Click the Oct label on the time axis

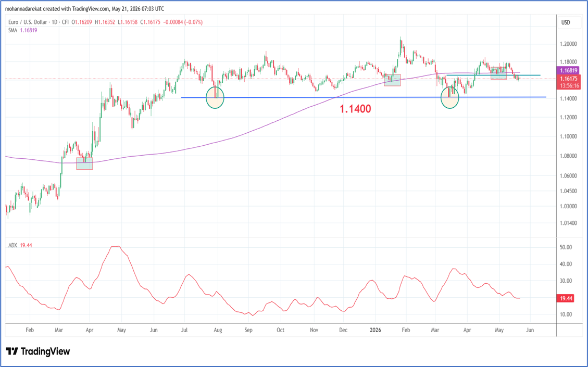(280, 330)
